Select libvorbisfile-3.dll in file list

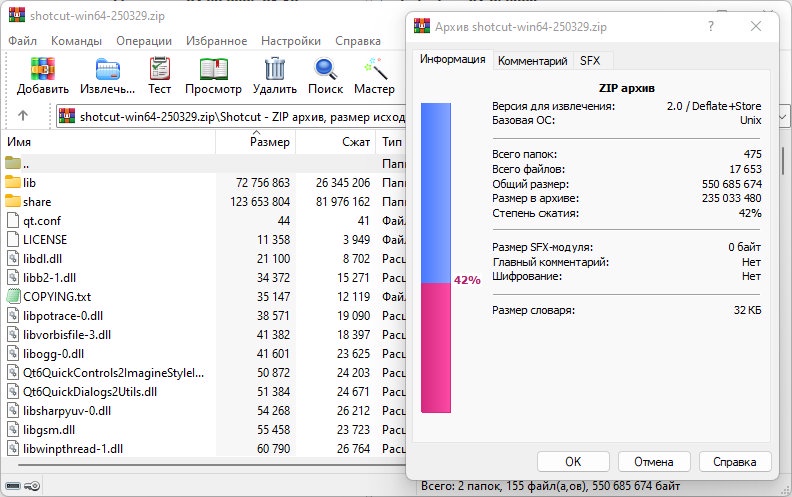(67, 335)
